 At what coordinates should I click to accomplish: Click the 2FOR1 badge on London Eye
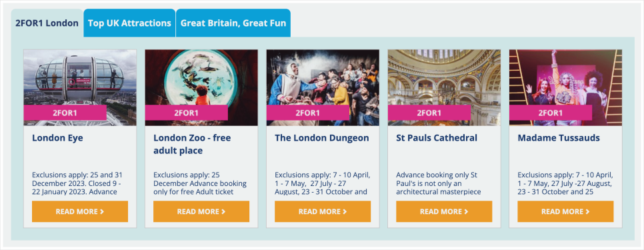[x=65, y=113]
